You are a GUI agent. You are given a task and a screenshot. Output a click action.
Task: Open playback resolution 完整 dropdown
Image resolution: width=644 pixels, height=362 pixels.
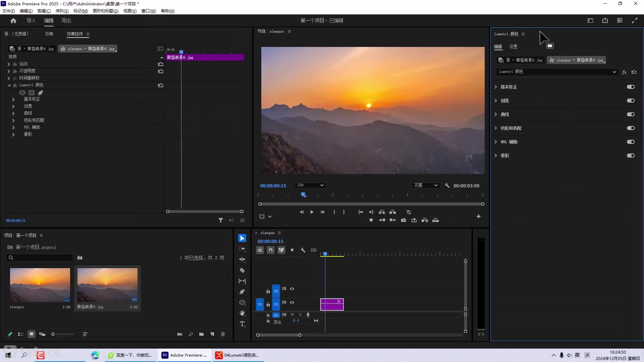pos(426,185)
